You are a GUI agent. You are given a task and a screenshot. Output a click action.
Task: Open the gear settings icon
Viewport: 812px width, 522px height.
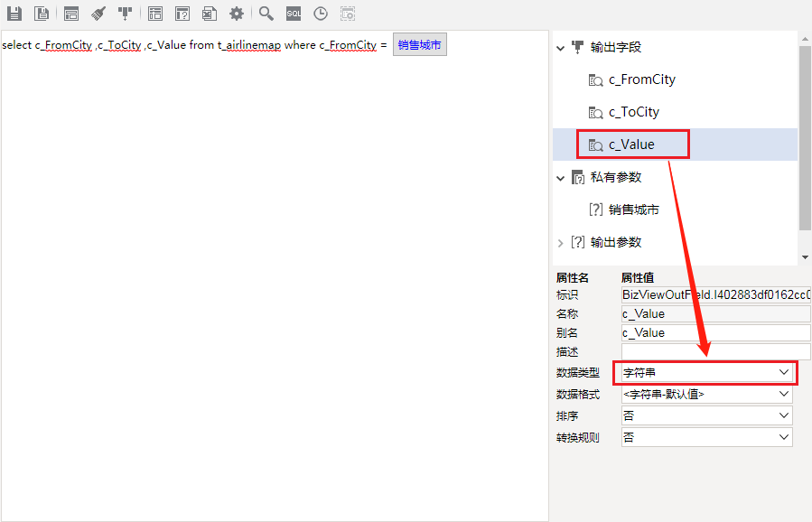(237, 14)
